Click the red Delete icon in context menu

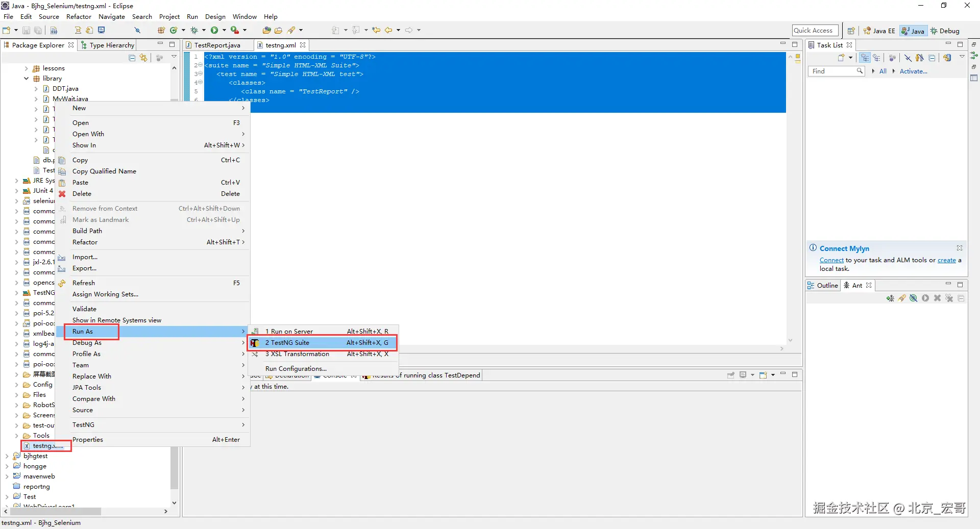tap(62, 194)
